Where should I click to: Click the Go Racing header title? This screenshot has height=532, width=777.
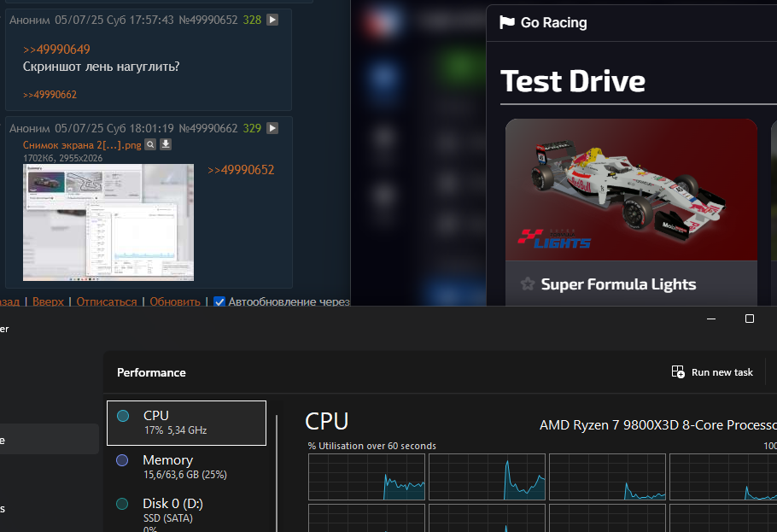553,23
